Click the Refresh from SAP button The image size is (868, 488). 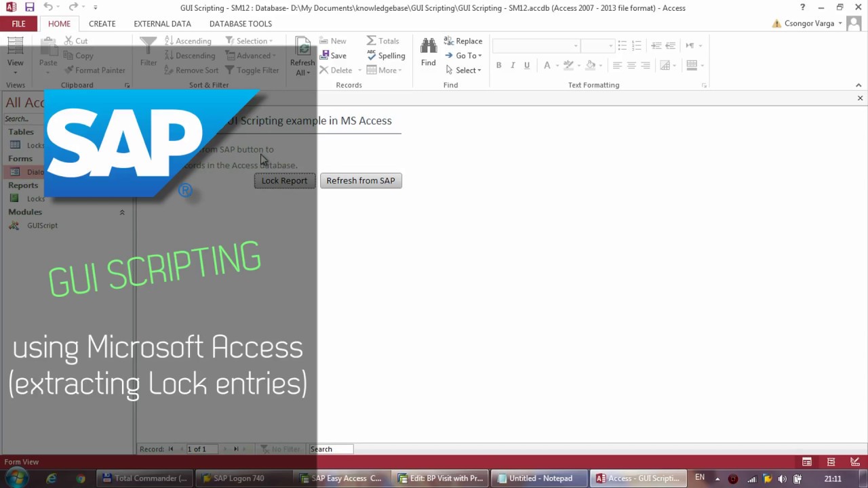(361, 180)
